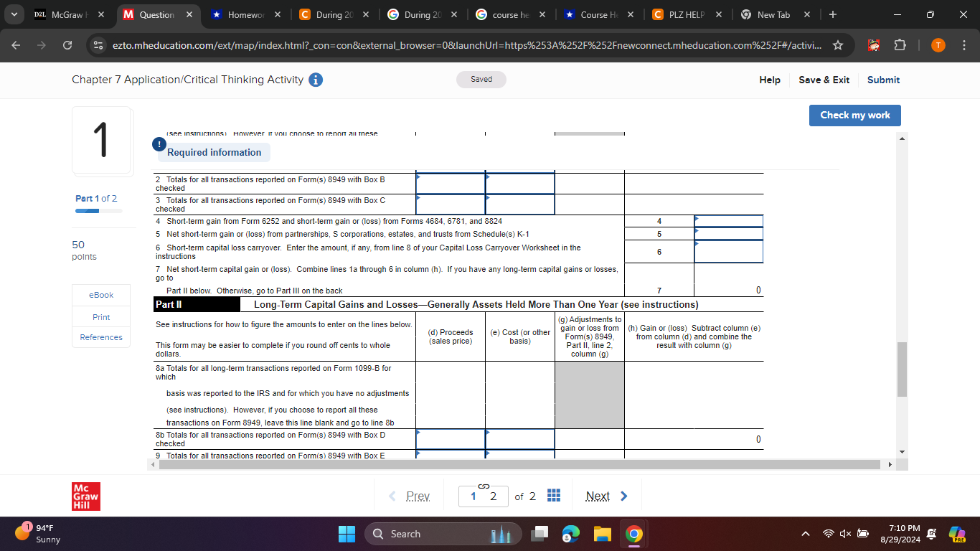980x551 pixels.
Task: Click the McGraw Hill logo
Action: coord(85,496)
